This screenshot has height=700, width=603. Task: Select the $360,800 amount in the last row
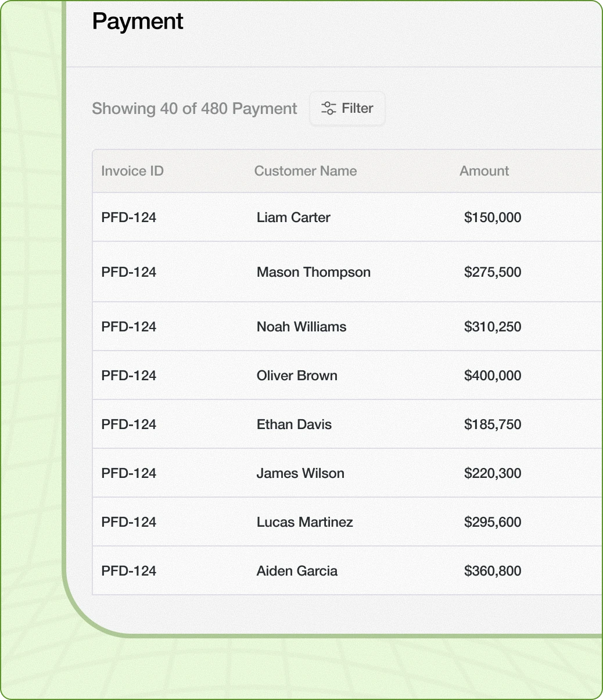click(492, 571)
